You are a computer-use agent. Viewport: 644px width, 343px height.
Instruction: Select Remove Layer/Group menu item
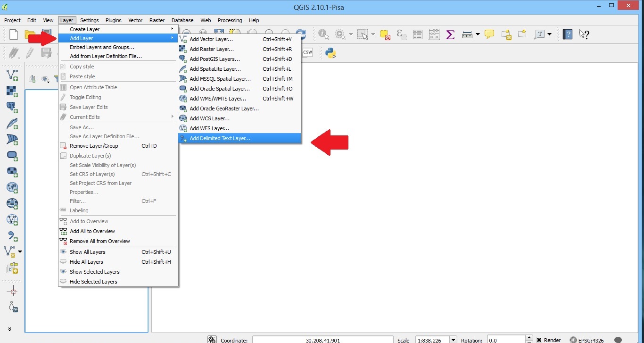pos(118,146)
